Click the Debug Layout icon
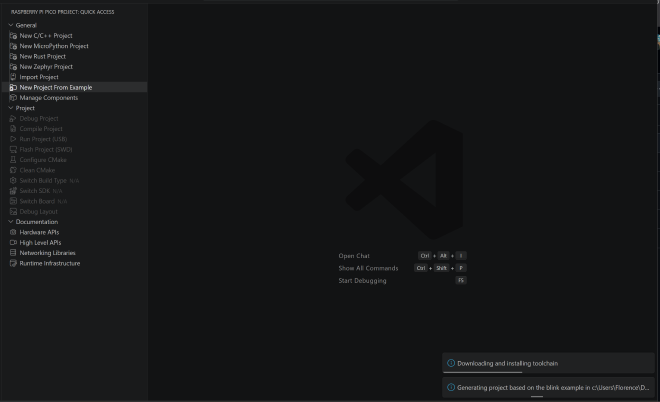This screenshot has height=402, width=660. tap(13, 212)
